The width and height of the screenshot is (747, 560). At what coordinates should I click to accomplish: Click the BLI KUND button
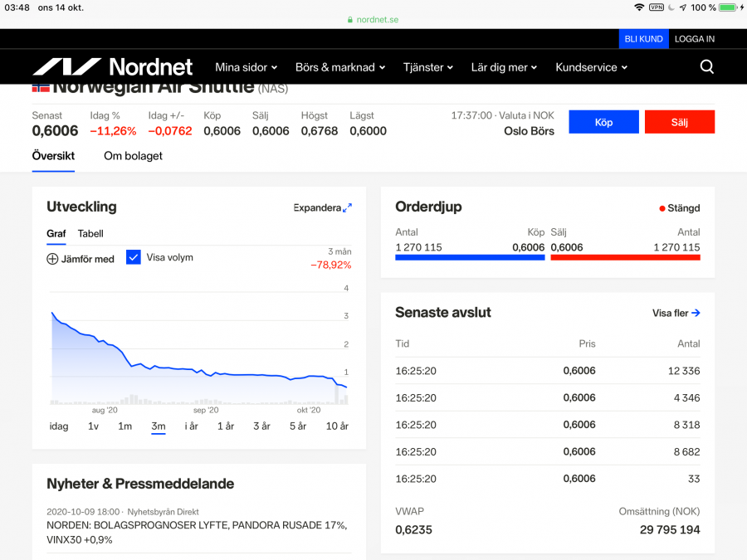(x=643, y=39)
